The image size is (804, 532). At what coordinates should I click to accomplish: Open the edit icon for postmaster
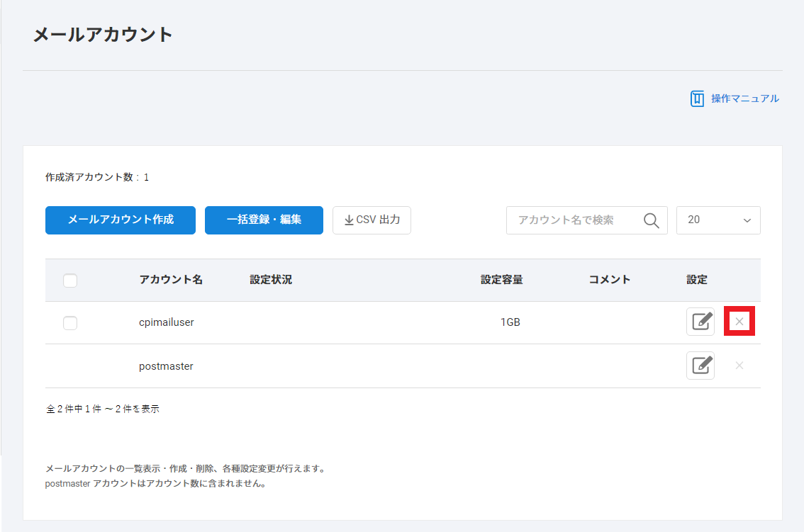point(700,366)
